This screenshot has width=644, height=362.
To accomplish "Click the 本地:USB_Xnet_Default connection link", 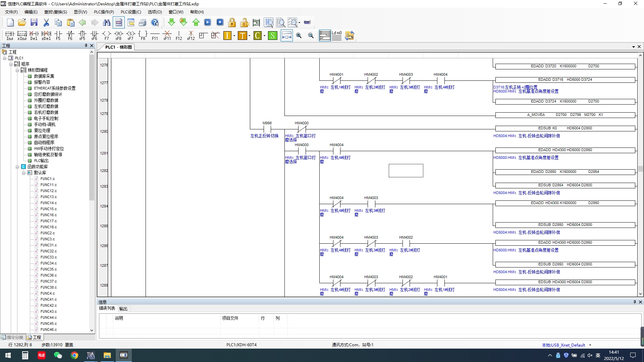I will click(563, 345).
